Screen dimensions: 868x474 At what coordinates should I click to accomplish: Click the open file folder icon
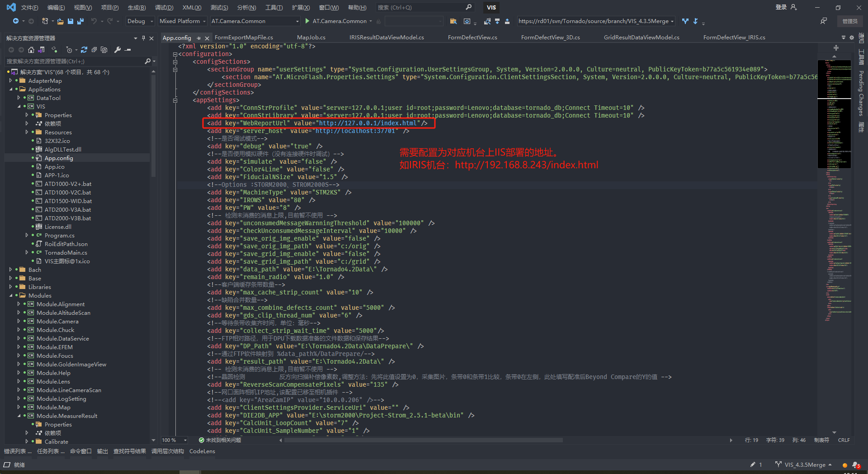coord(61,21)
